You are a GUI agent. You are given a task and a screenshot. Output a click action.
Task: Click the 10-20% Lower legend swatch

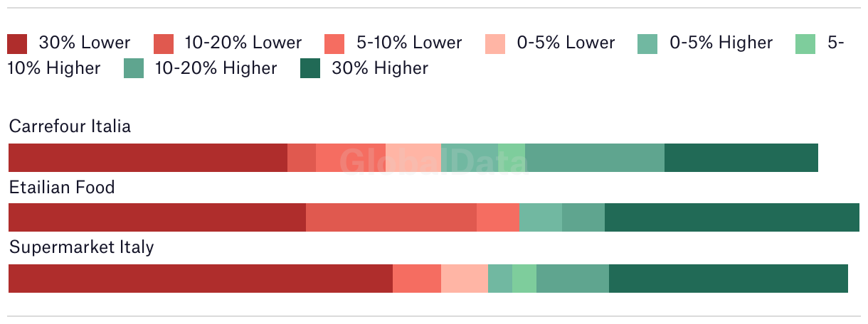(x=164, y=43)
